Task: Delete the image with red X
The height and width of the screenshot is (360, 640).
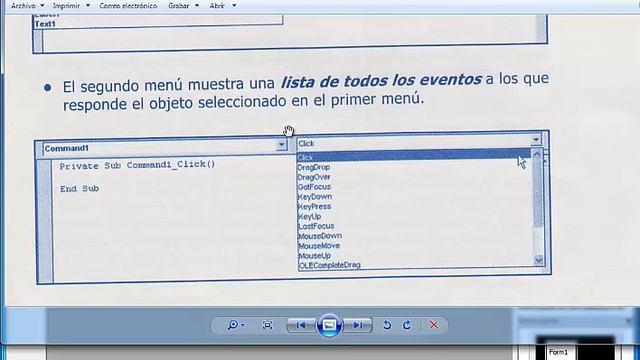Action: pos(433,325)
